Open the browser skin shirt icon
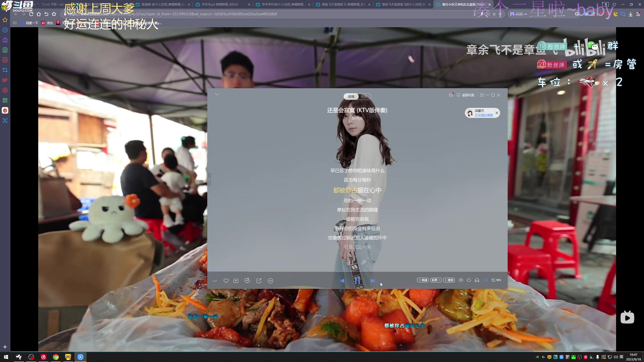This screenshot has width=644, height=362. 614,4
